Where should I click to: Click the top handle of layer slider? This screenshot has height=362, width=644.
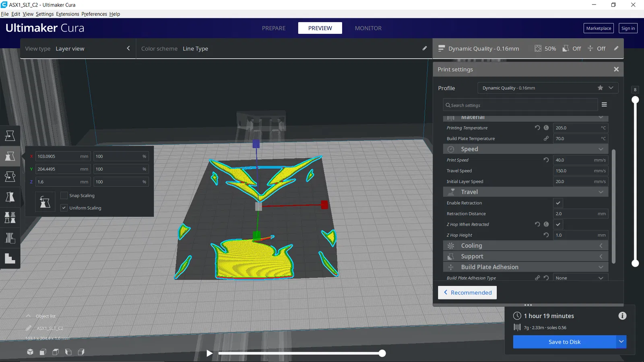tap(635, 100)
